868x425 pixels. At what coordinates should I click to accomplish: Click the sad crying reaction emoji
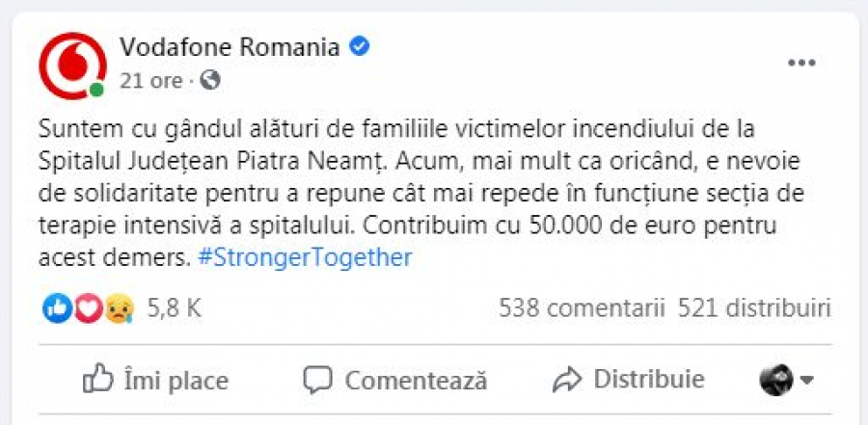coord(120,308)
